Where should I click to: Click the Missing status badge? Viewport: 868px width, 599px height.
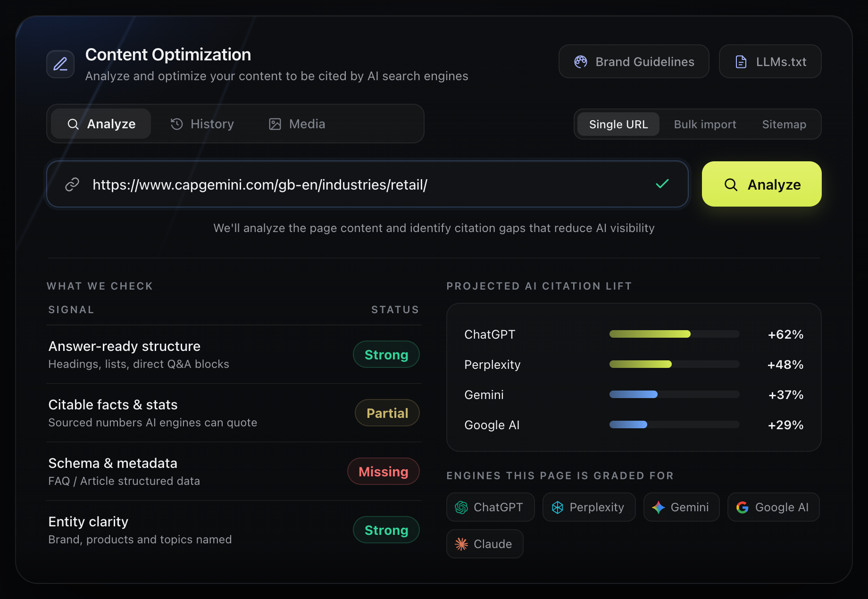point(384,471)
